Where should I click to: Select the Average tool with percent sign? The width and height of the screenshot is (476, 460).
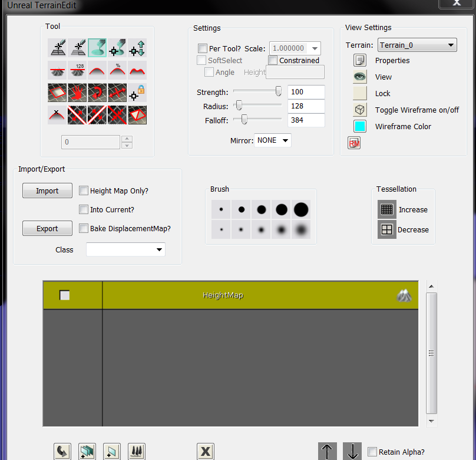[117, 70]
